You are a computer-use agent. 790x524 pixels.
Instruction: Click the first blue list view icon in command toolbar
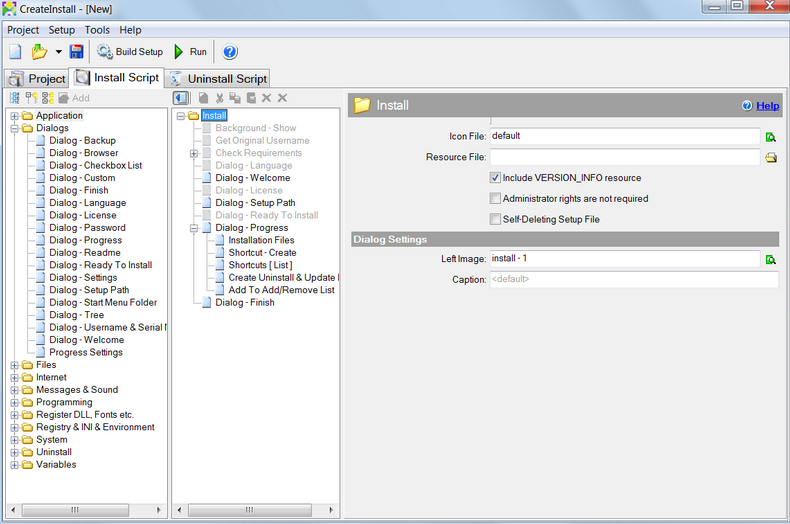coord(15,98)
